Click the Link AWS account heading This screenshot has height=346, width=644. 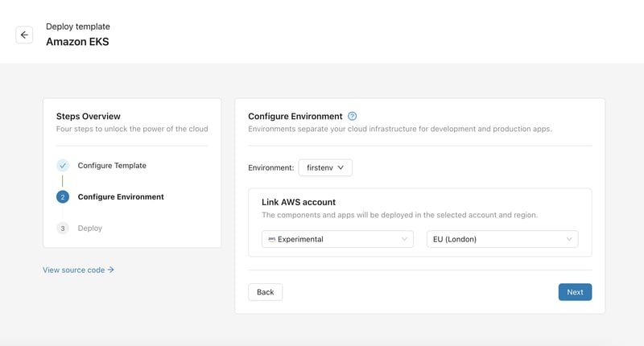(x=299, y=202)
